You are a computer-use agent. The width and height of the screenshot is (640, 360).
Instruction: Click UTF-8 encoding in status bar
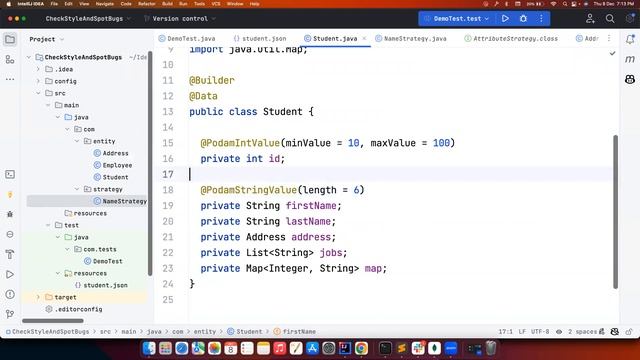coord(540,332)
